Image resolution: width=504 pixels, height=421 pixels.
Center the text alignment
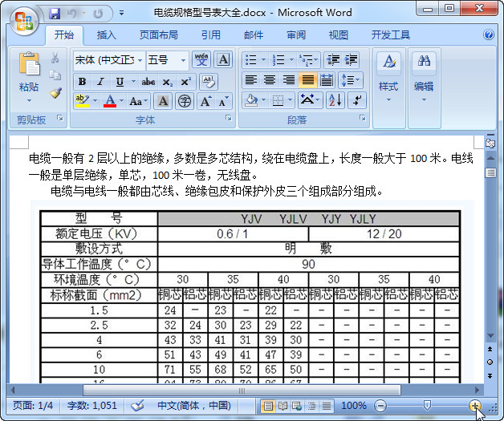click(270, 79)
